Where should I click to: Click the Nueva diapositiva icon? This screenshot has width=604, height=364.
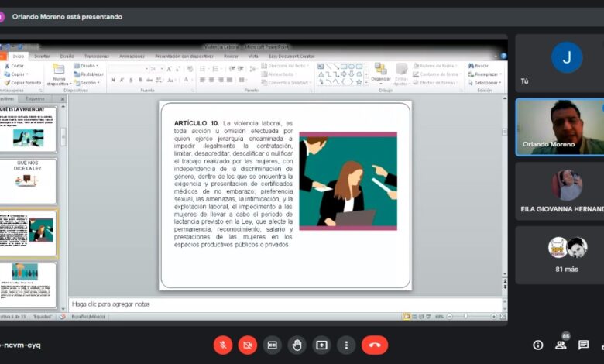click(x=60, y=70)
